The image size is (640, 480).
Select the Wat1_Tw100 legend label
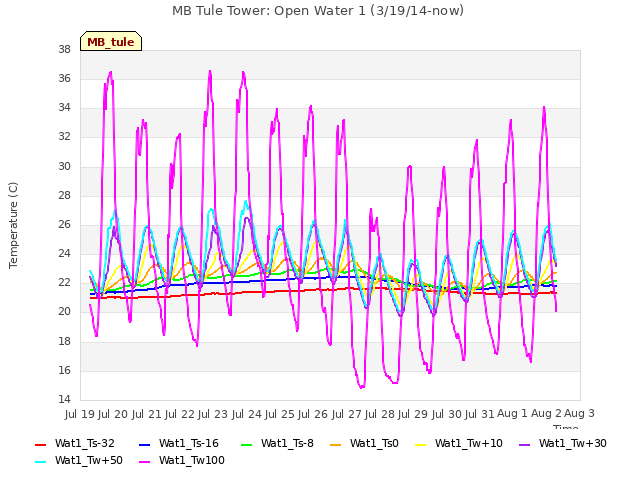[x=192, y=460]
